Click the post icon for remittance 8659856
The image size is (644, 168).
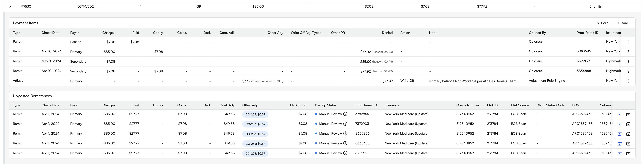point(620,134)
